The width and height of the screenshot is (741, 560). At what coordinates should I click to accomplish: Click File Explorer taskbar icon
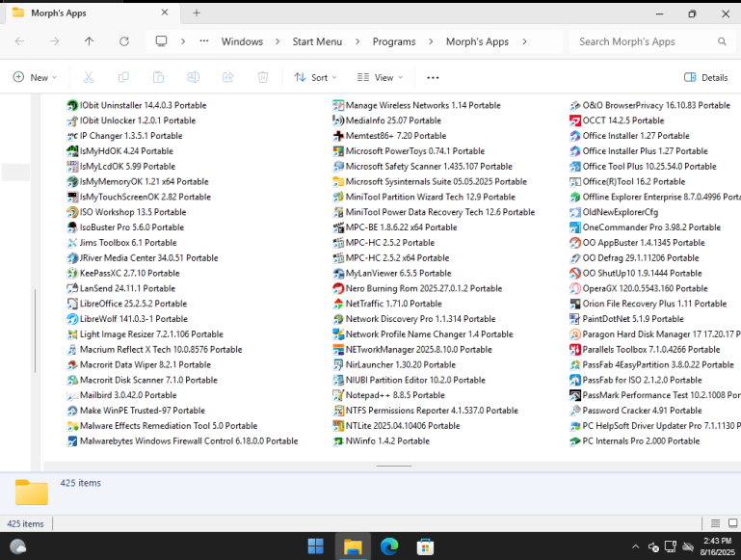(x=353, y=547)
